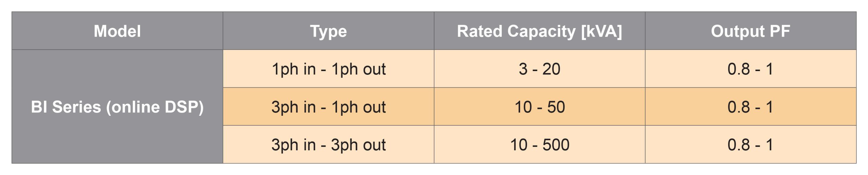Select the 10 - 500 capacity cell

tap(539, 145)
